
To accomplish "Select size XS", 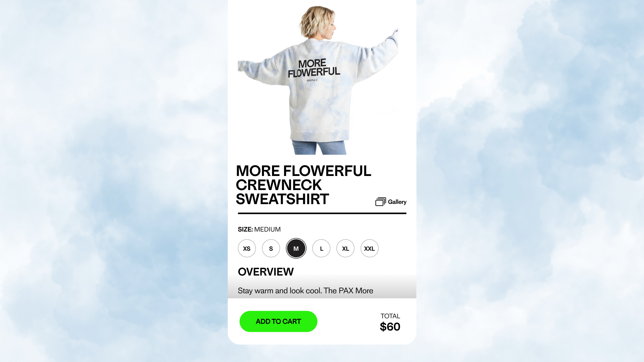I will pos(247,248).
